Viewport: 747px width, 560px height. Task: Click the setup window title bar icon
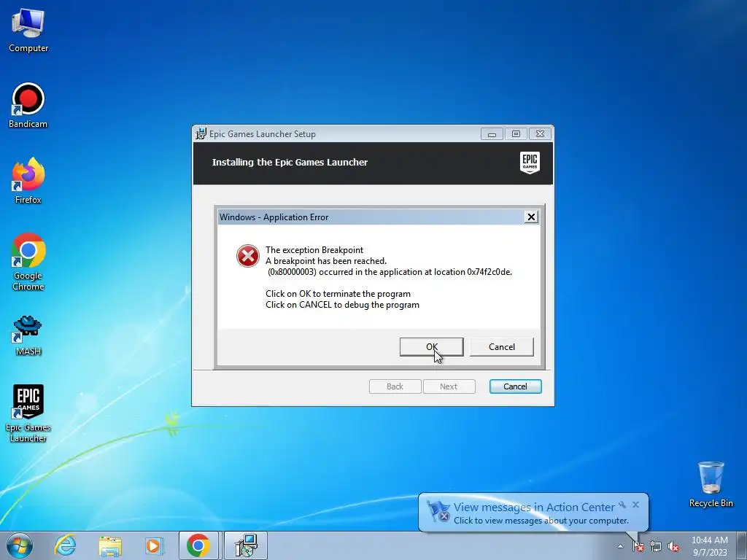201,134
